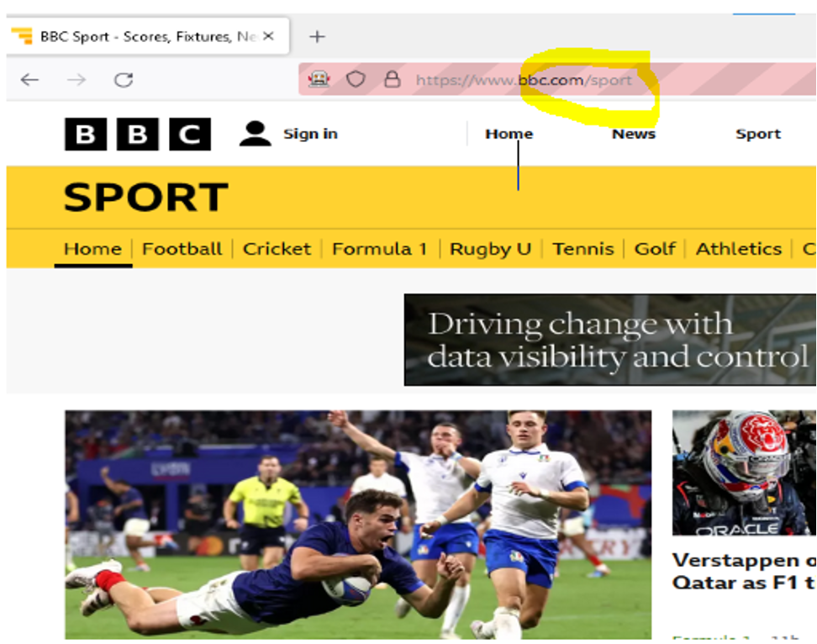
Task: Go to the Formula 1 section
Action: tap(379, 249)
